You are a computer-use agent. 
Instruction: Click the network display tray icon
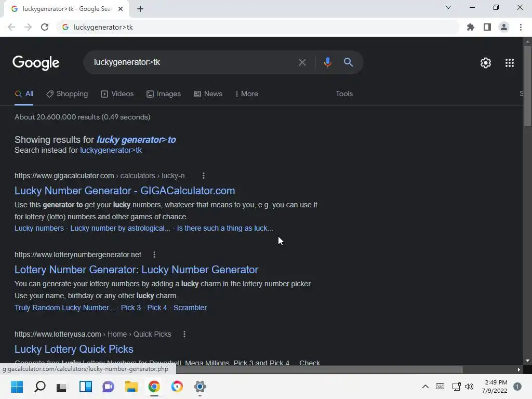(x=456, y=387)
